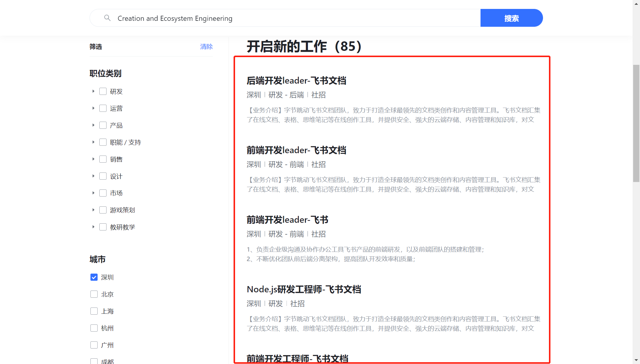This screenshot has width=640, height=364.
Task: Check the 教研教学 category checkbox
Action: (x=103, y=227)
